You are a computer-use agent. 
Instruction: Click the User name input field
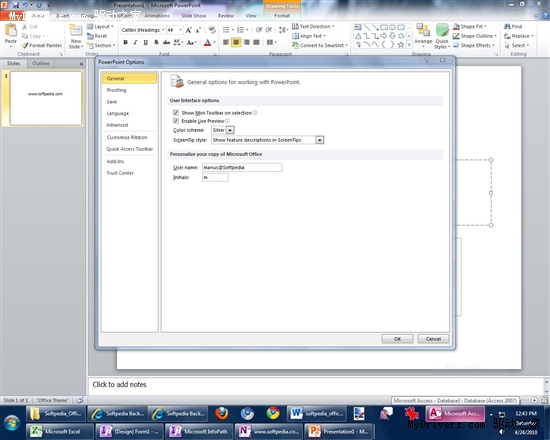point(242,167)
